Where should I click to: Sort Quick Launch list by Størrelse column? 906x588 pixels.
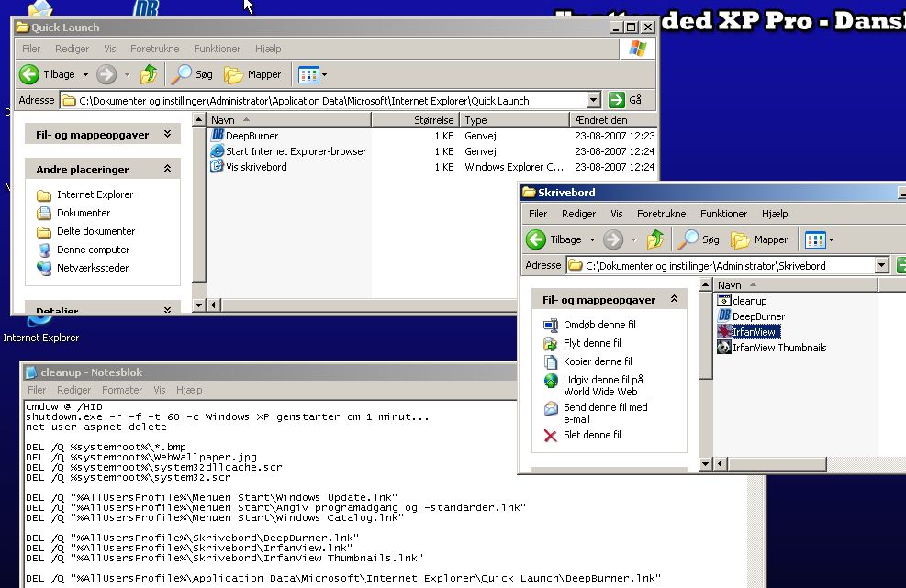[415, 119]
